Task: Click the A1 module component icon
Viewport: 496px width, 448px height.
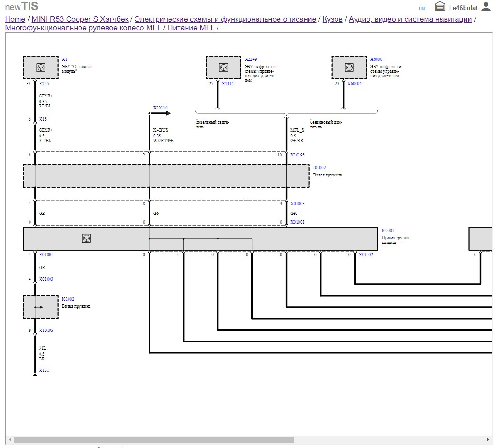Action: (x=41, y=68)
